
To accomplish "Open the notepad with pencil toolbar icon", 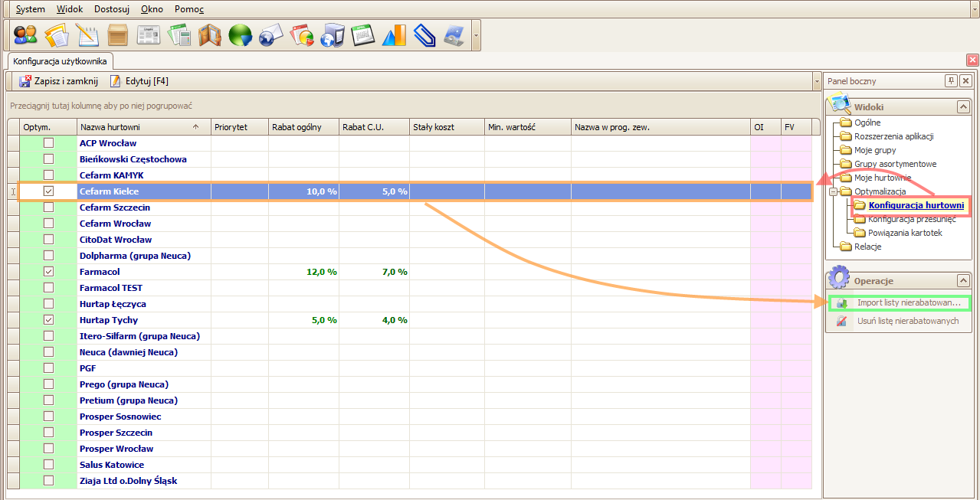I will 87,35.
